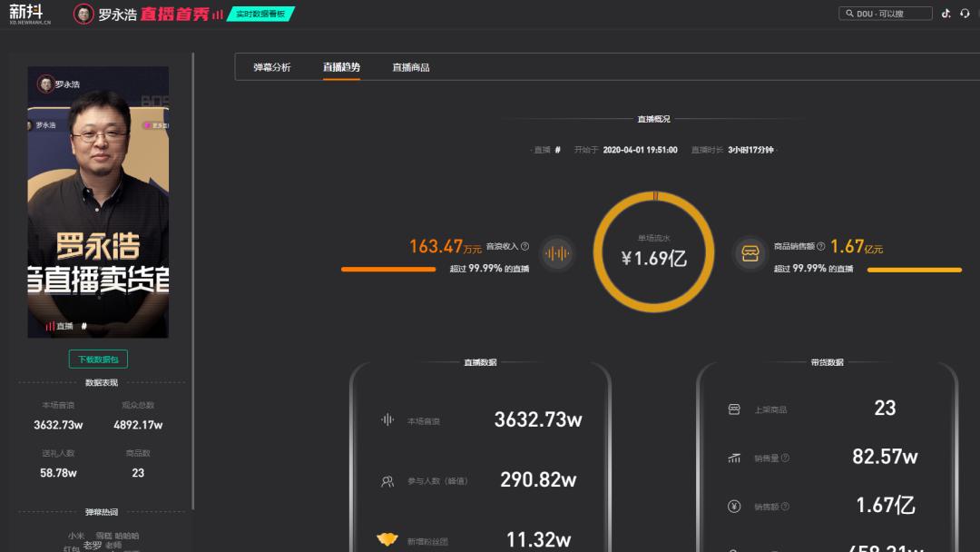This screenshot has width=980, height=552.
Task: Click the ¥1.69亿 circular gauge
Action: 653,251
